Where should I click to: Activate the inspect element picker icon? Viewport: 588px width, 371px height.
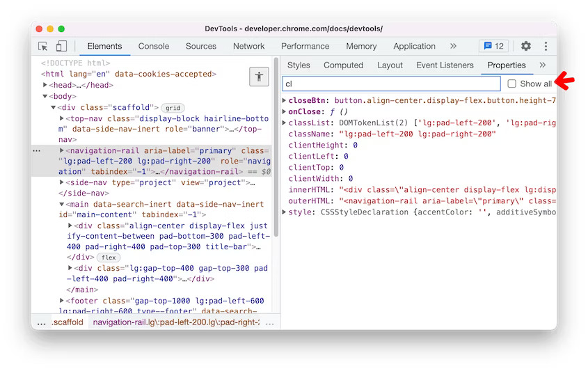pos(42,46)
